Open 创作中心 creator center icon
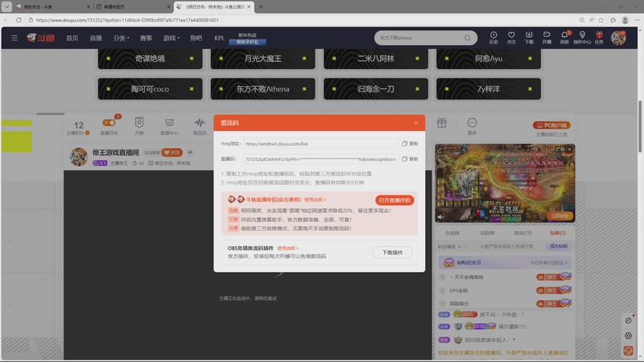 (x=582, y=38)
